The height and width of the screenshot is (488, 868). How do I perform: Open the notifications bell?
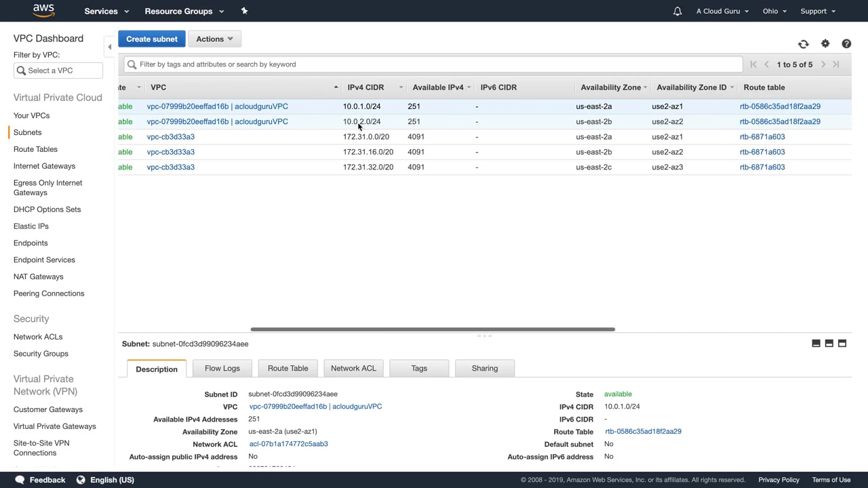(x=677, y=11)
